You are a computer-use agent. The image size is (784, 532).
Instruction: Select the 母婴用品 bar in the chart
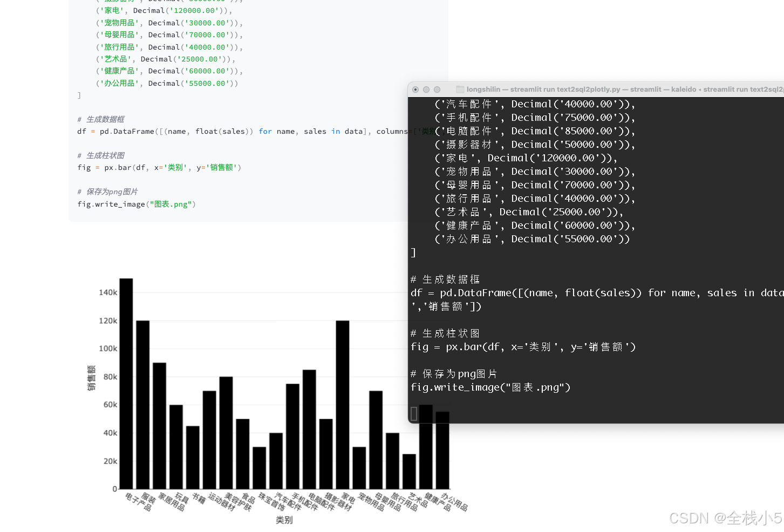tap(376, 440)
